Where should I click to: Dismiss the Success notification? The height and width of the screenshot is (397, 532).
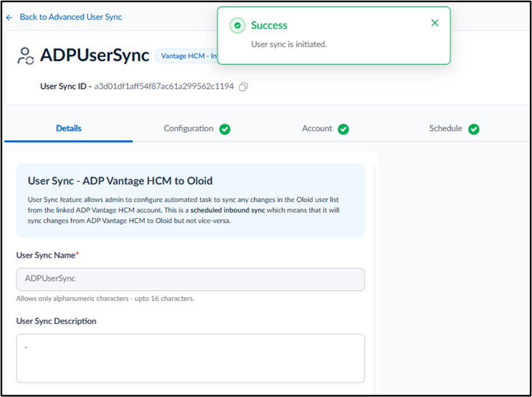434,23
